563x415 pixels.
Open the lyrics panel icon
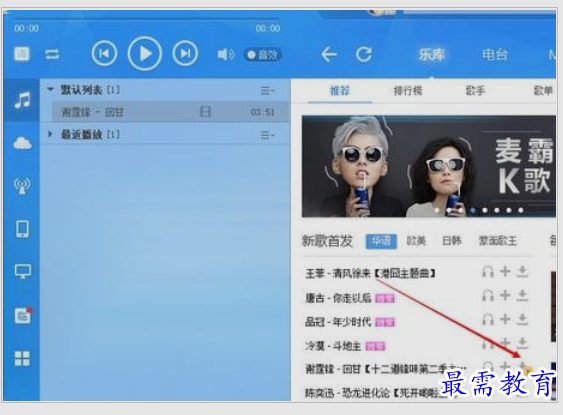22,54
